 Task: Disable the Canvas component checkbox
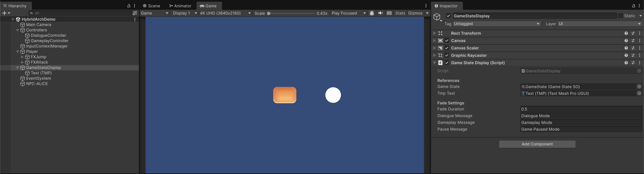(x=447, y=41)
